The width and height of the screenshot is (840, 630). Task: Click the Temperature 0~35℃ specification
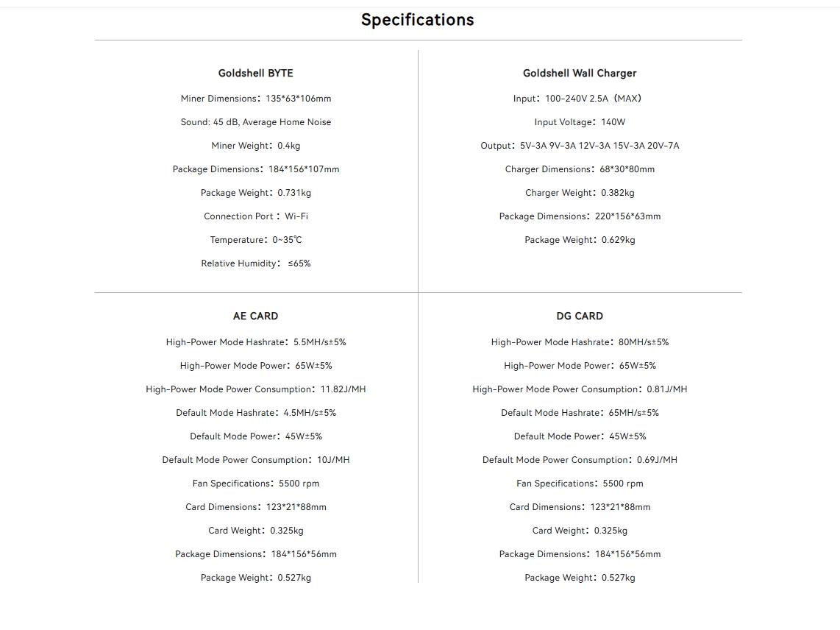[x=256, y=240]
